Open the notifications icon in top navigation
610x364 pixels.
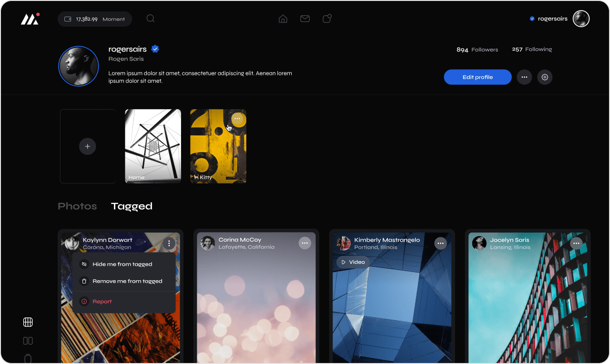[x=327, y=19]
